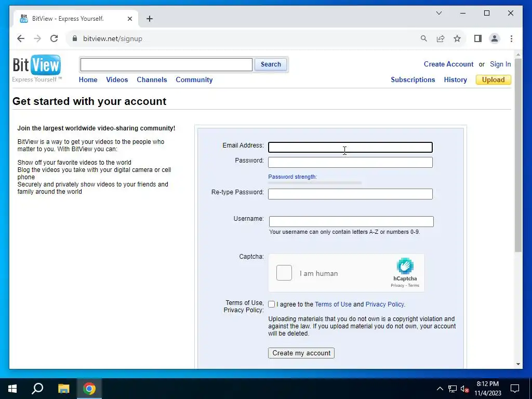Click the hCaptcha Terms link
The width and height of the screenshot is (532, 399).
414,285
